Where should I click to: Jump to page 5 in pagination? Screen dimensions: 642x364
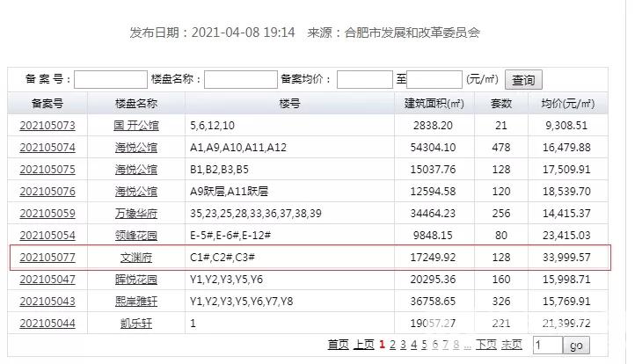pos(424,345)
